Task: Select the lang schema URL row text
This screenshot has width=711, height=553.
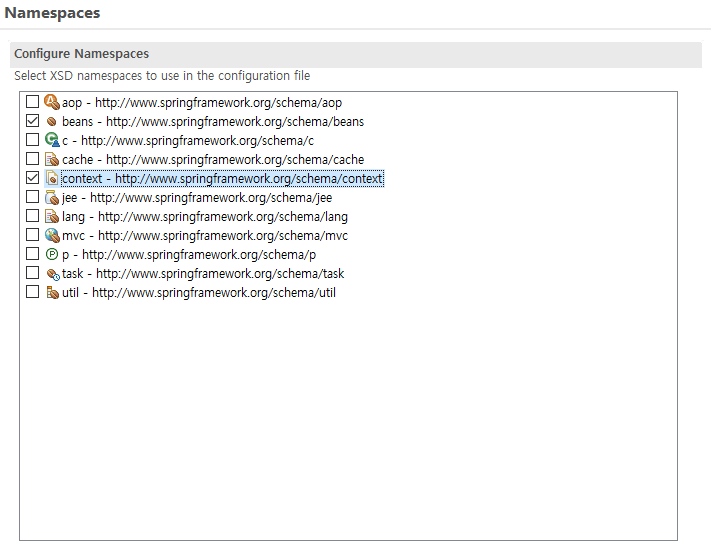Action: point(205,217)
